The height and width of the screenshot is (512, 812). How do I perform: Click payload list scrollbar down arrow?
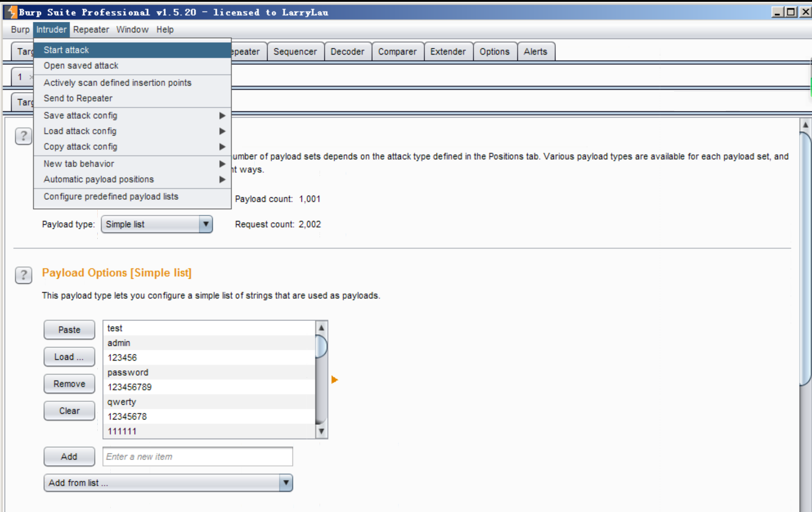321,431
